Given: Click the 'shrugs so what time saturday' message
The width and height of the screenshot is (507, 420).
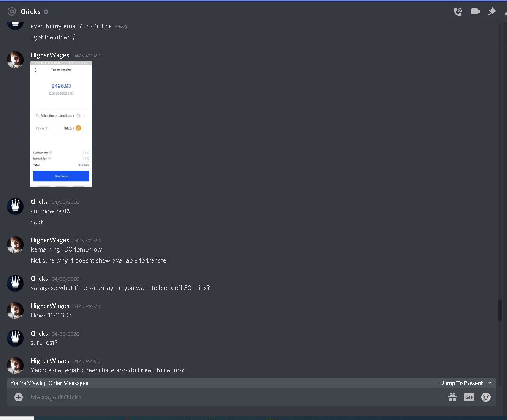Looking at the screenshot, I should (120, 288).
